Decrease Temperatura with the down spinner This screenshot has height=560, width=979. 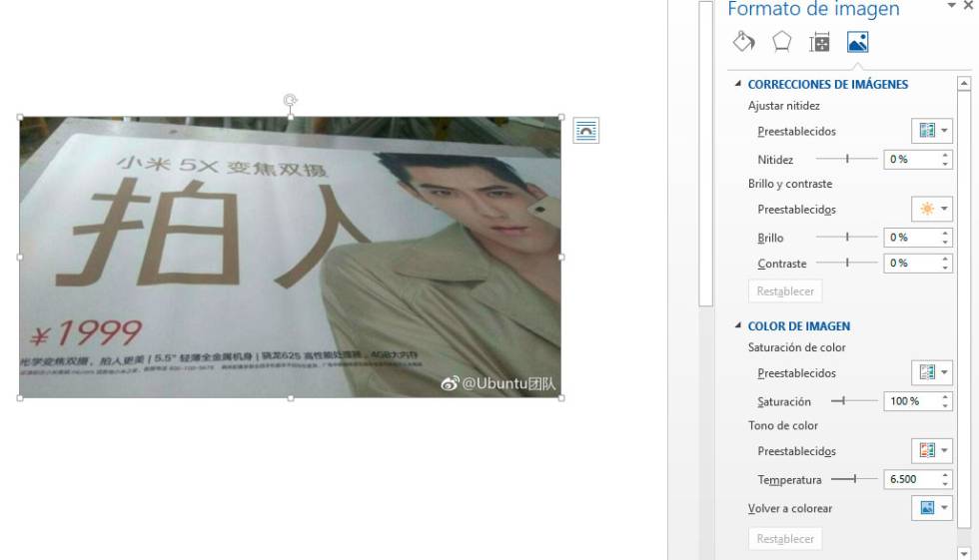[945, 483]
